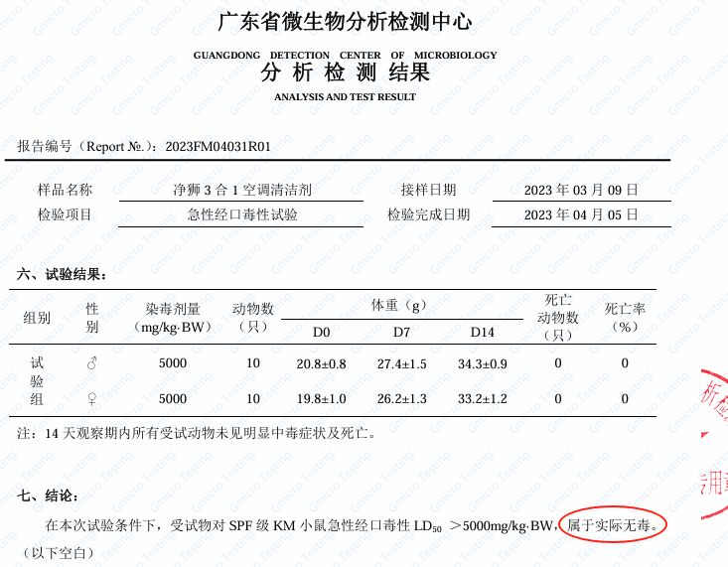The height and width of the screenshot is (567, 728).
Task: Click the text LD50 >5000mg/kg·BW
Action: tap(483, 526)
